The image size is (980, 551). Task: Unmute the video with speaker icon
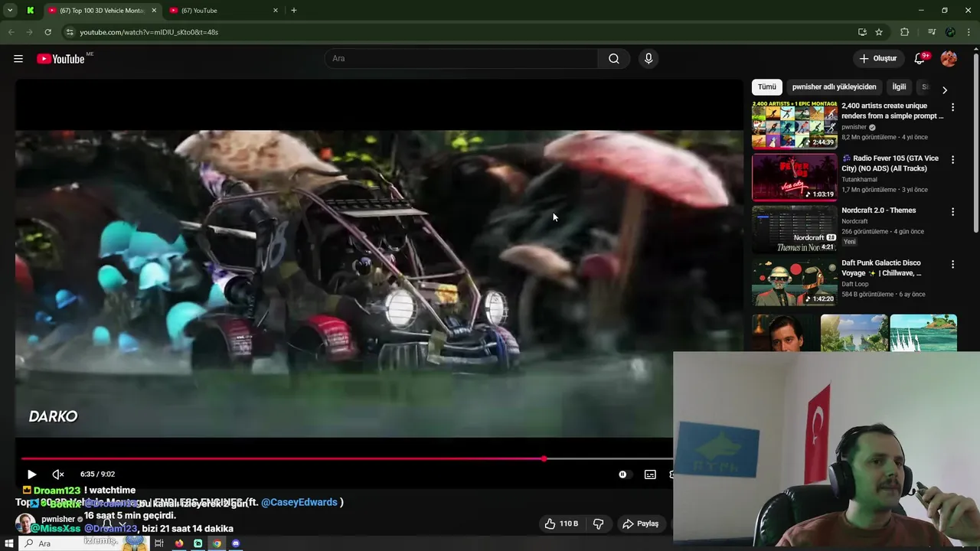(58, 474)
